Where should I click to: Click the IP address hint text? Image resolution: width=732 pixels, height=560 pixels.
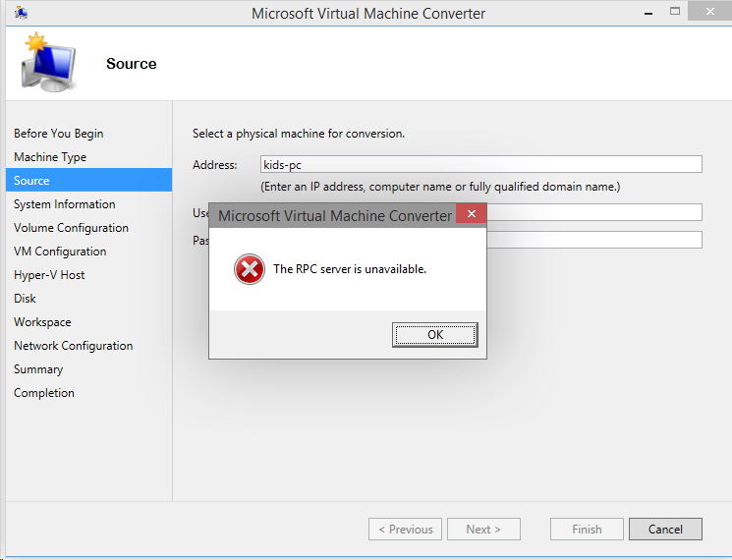coord(440,187)
